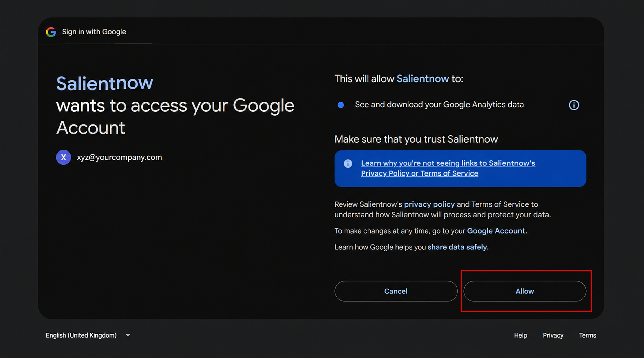Click 'Sign in with Google' header text
This screenshot has width=644, height=358.
(x=94, y=32)
